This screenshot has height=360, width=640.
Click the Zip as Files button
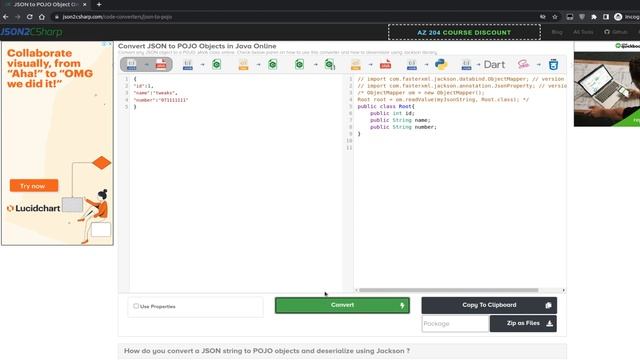(x=523, y=323)
